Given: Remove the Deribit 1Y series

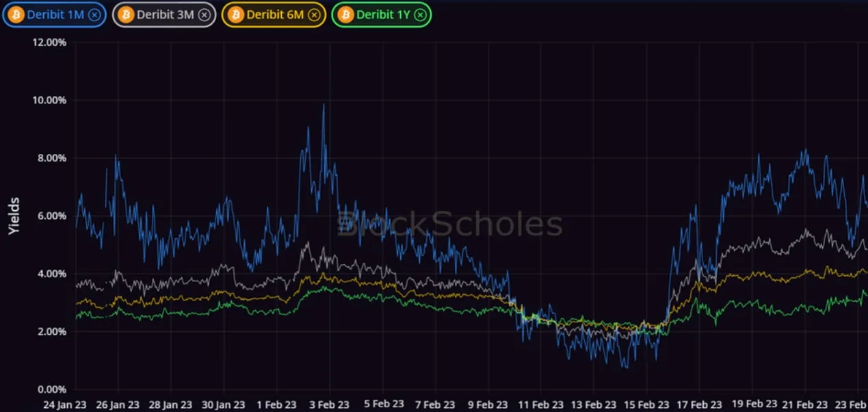Looking at the screenshot, I should tap(420, 14).
